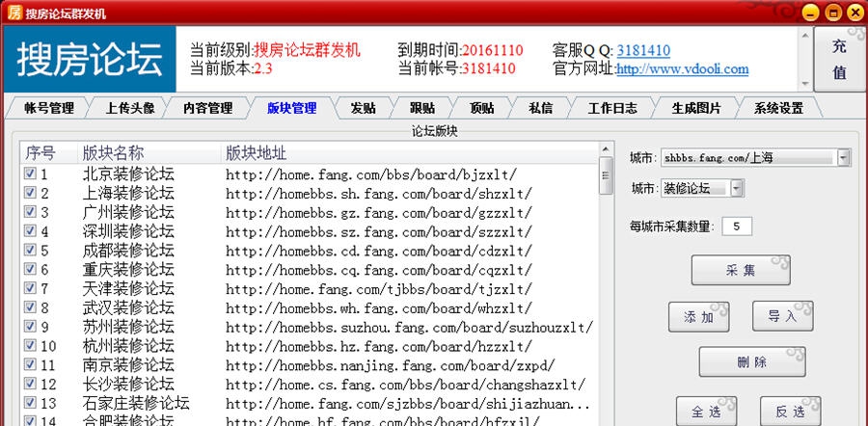This screenshot has width=868, height=426.
Task: Click the 全选 button
Action: [x=706, y=412]
